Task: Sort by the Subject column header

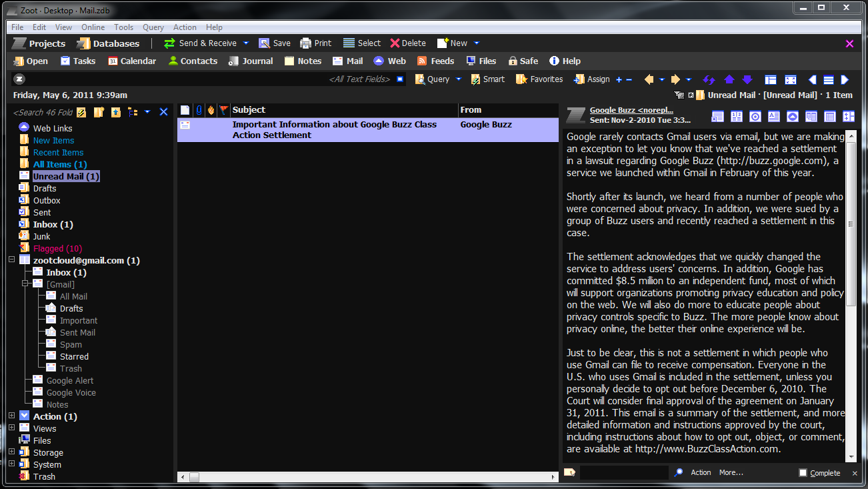Action: click(344, 110)
